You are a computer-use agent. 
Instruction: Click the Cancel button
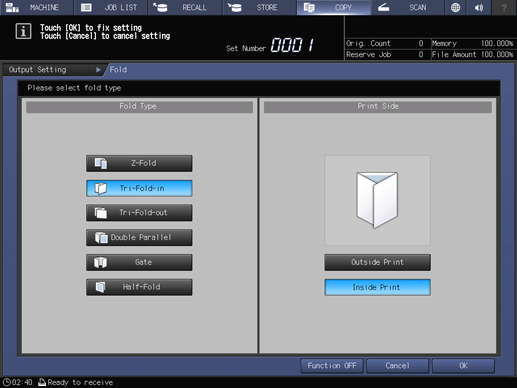[397, 366]
